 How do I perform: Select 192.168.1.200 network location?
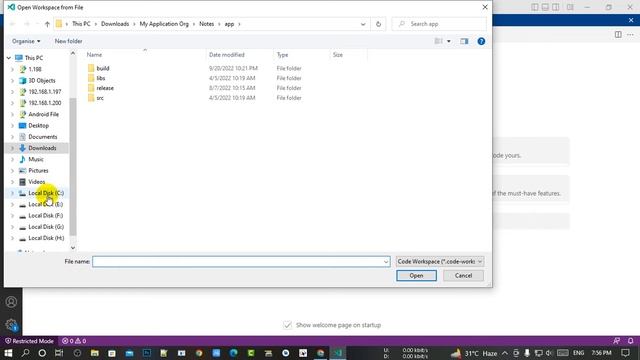point(45,103)
